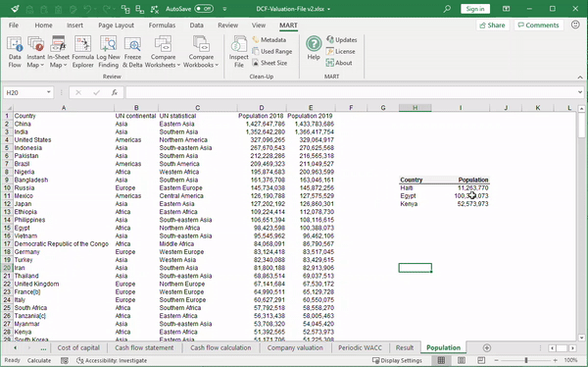Image resolution: width=588 pixels, height=367 pixels.
Task: Open About MART
Action: tap(339, 63)
